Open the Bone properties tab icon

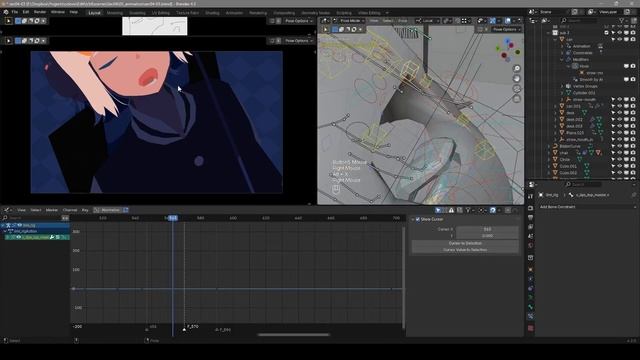530,307
